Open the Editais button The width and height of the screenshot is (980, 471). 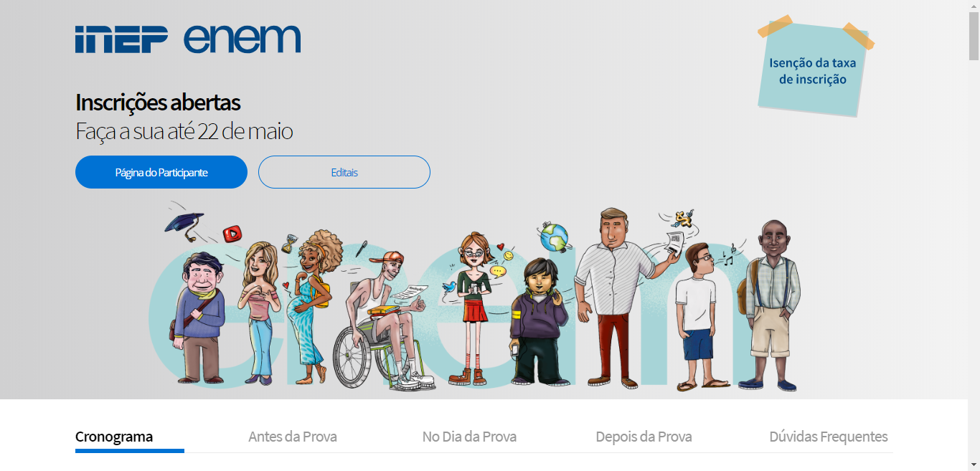344,172
